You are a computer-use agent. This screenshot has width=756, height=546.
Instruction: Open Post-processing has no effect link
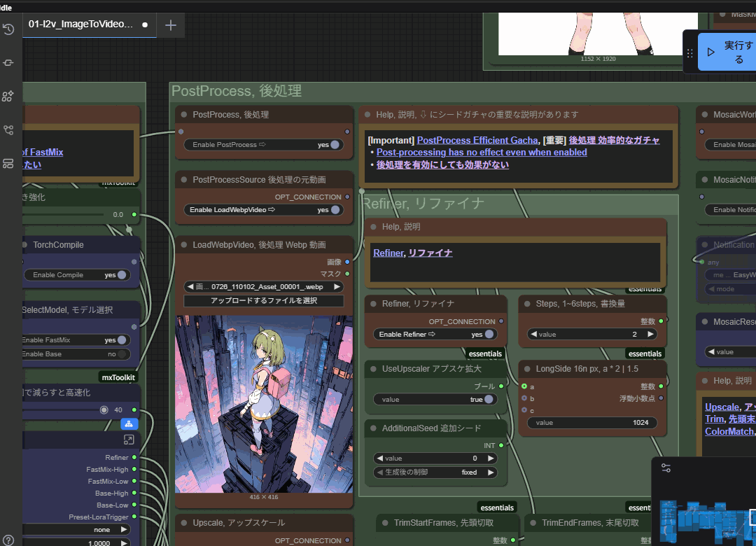(482, 153)
